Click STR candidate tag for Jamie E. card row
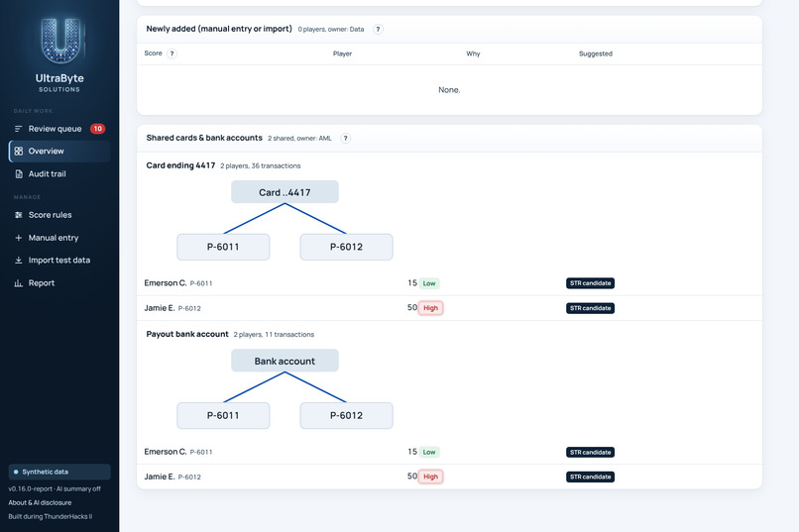799x532 pixels. [590, 308]
